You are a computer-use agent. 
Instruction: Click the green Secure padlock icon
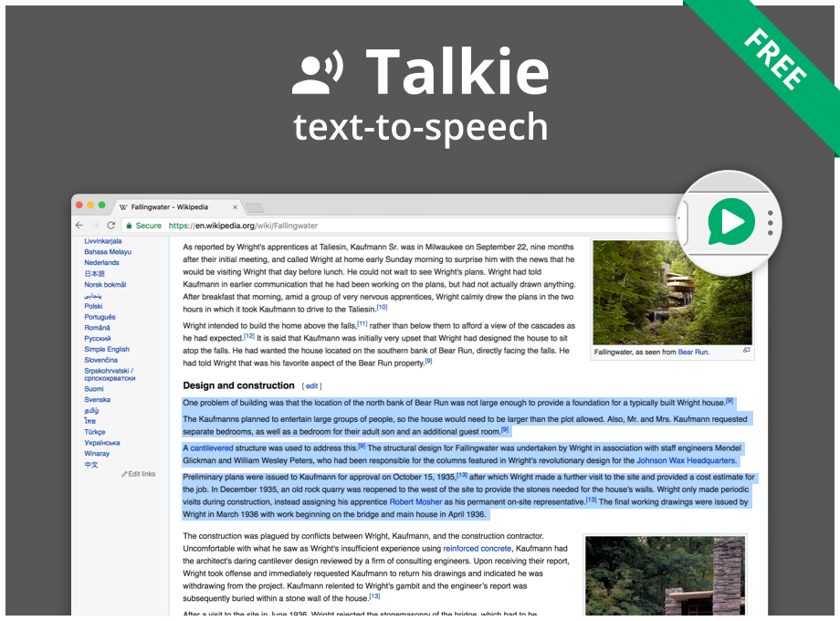129,226
